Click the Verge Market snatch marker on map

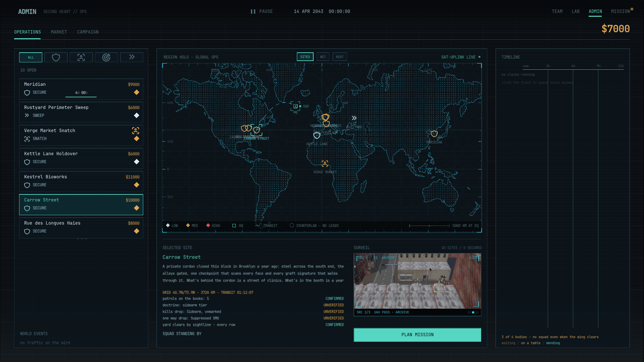(x=325, y=164)
